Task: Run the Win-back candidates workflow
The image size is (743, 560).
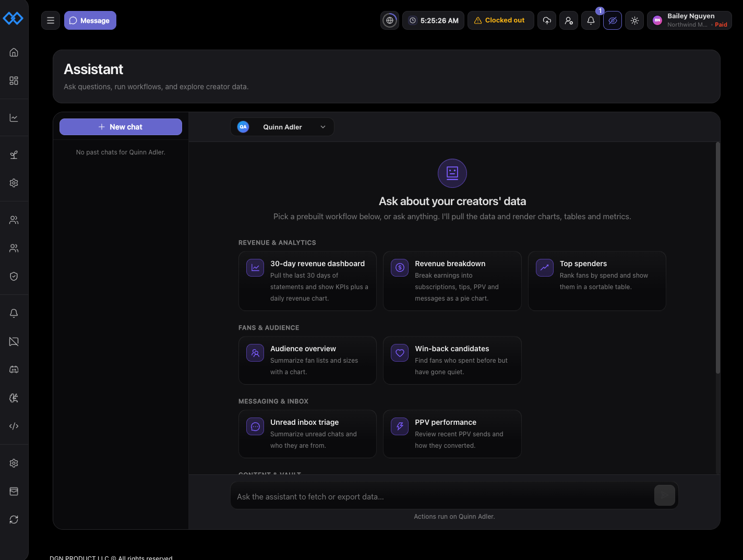Action: pyautogui.click(x=452, y=360)
